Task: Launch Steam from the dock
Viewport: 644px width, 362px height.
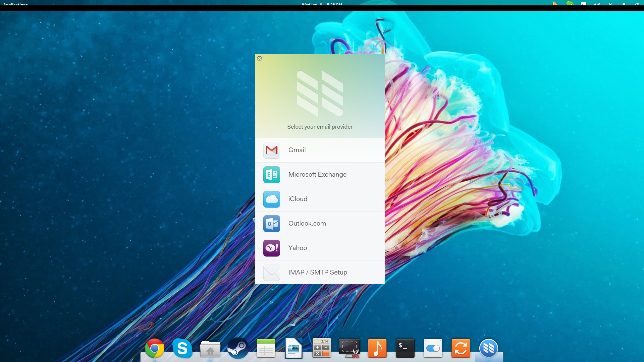Action: (x=238, y=348)
